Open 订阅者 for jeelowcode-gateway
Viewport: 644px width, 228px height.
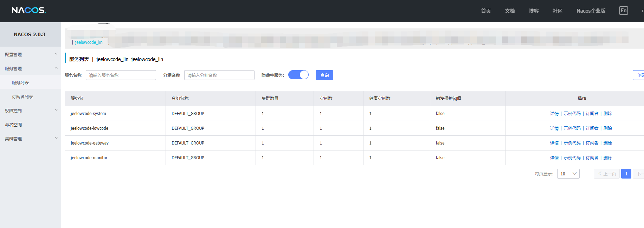[592, 143]
